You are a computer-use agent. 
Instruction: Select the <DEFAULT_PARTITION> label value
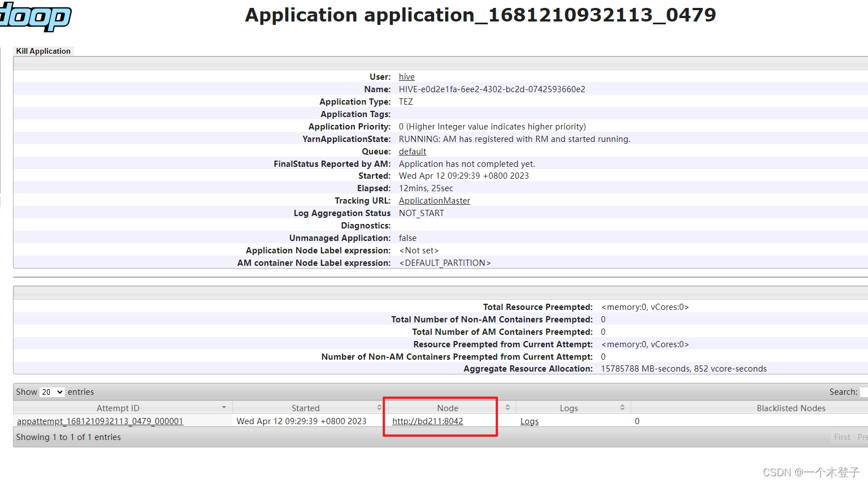(445, 263)
